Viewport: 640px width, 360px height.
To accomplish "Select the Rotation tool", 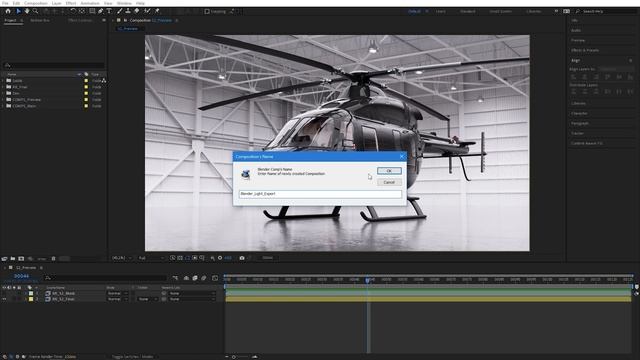I will tap(73, 11).
